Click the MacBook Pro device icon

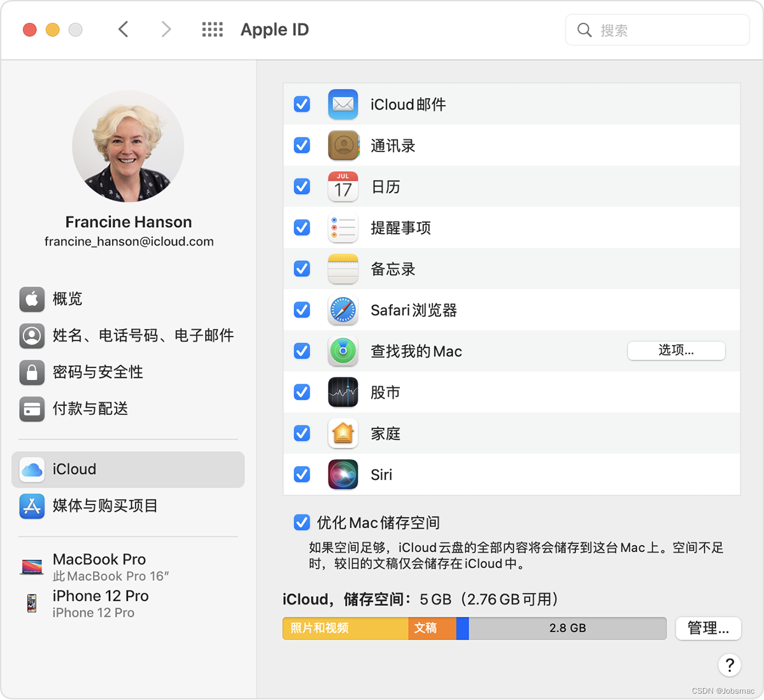pyautogui.click(x=32, y=566)
